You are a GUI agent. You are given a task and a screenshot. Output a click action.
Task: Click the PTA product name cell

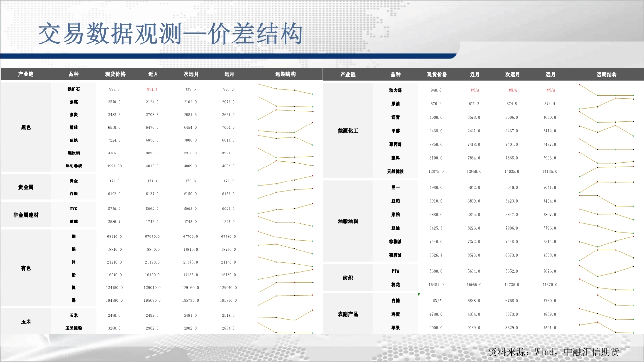(x=395, y=271)
